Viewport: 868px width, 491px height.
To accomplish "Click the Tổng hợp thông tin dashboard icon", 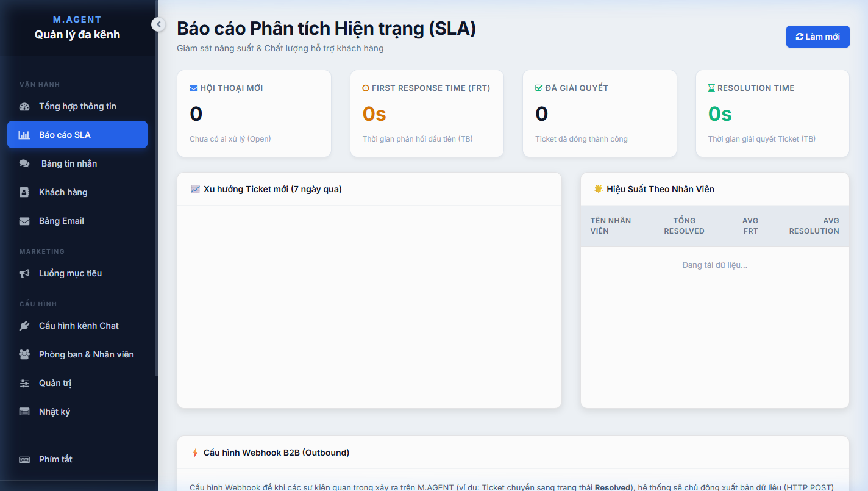I will click(x=24, y=107).
